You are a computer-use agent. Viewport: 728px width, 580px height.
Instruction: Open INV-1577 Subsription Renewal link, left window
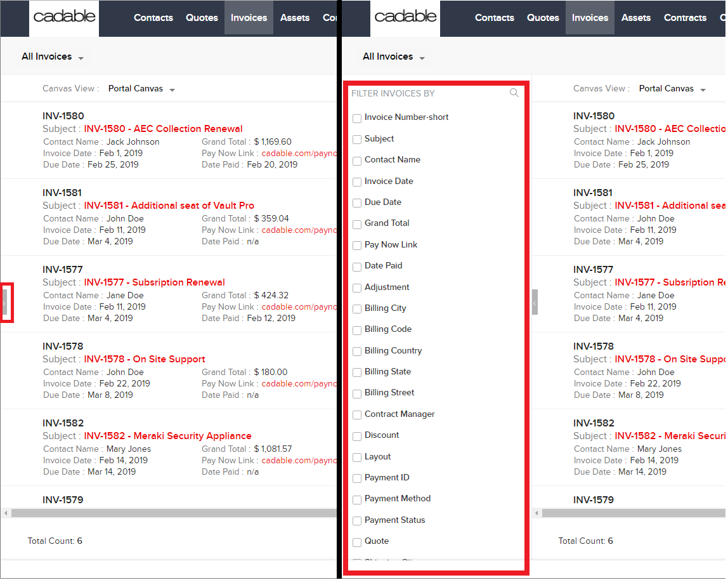pos(154,282)
